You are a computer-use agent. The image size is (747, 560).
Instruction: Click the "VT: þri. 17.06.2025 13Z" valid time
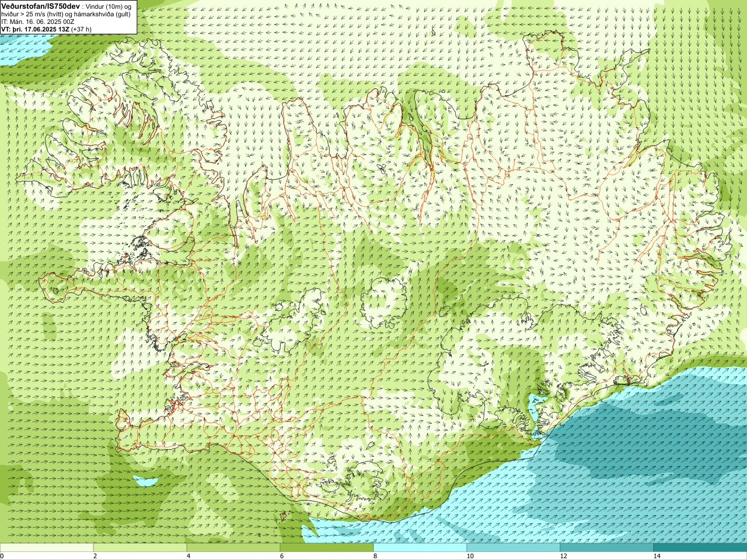click(x=35, y=29)
